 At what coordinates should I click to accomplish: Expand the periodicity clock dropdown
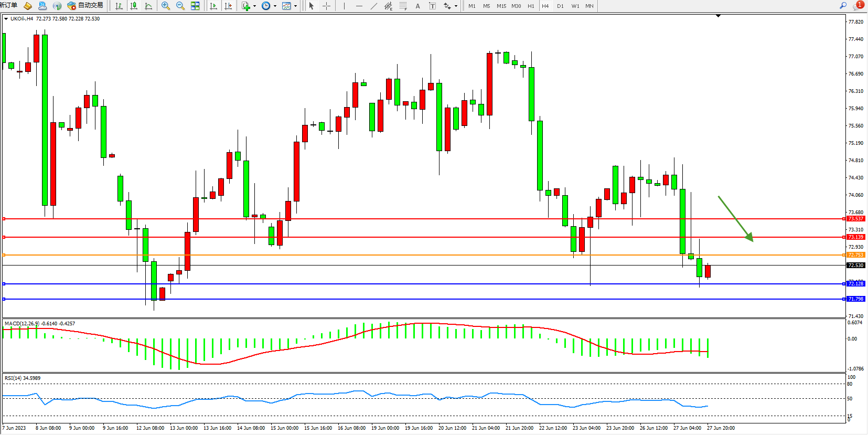click(275, 6)
